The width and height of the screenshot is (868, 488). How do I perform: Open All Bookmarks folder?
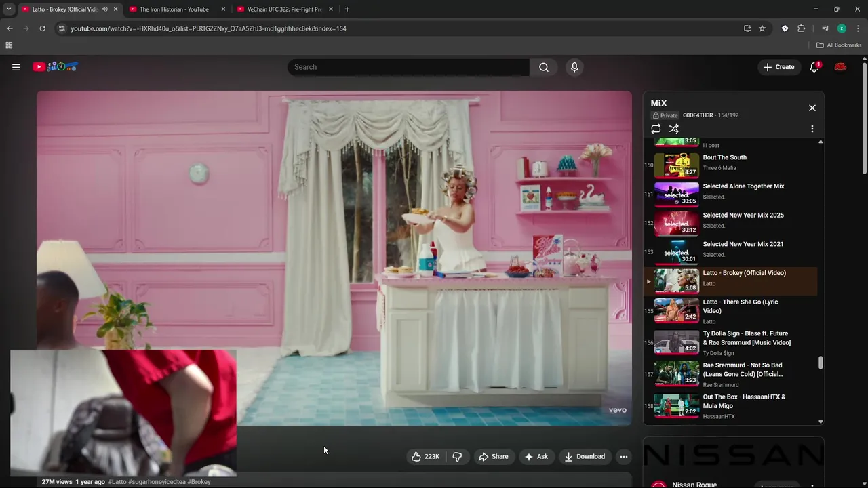839,45
